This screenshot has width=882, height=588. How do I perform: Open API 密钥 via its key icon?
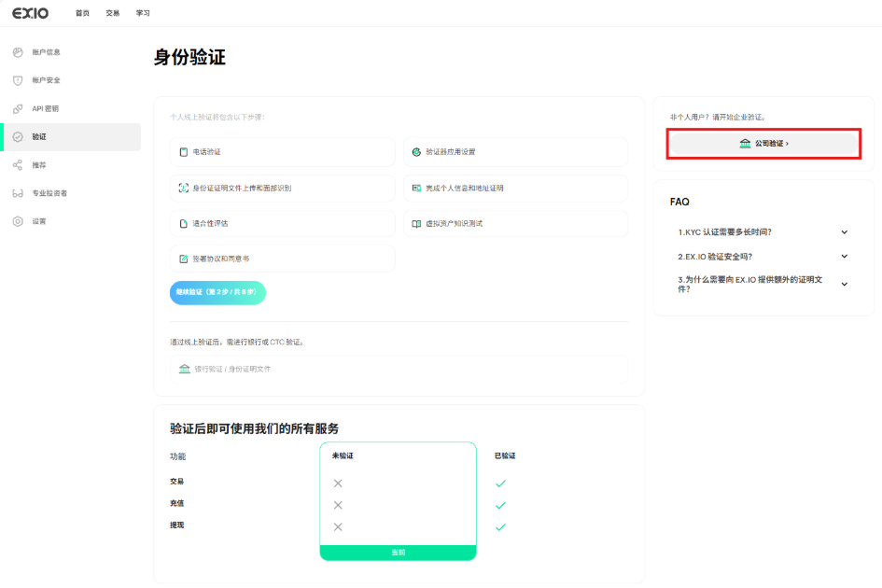(x=18, y=108)
